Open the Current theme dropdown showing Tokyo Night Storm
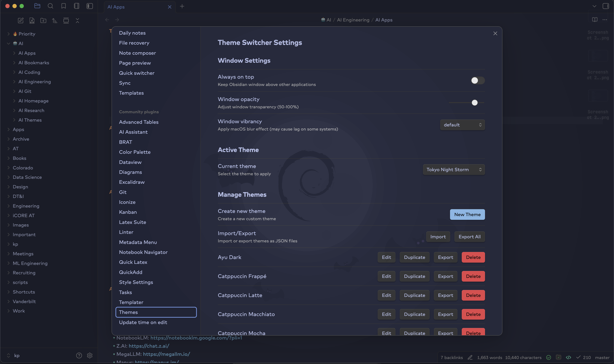The height and width of the screenshot is (364, 614). (454, 170)
